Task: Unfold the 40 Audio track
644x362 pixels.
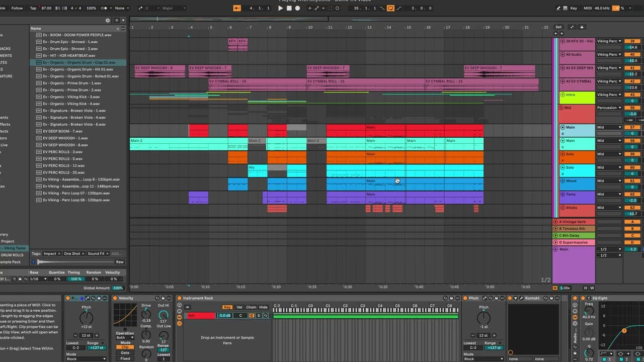Action: 562,54
